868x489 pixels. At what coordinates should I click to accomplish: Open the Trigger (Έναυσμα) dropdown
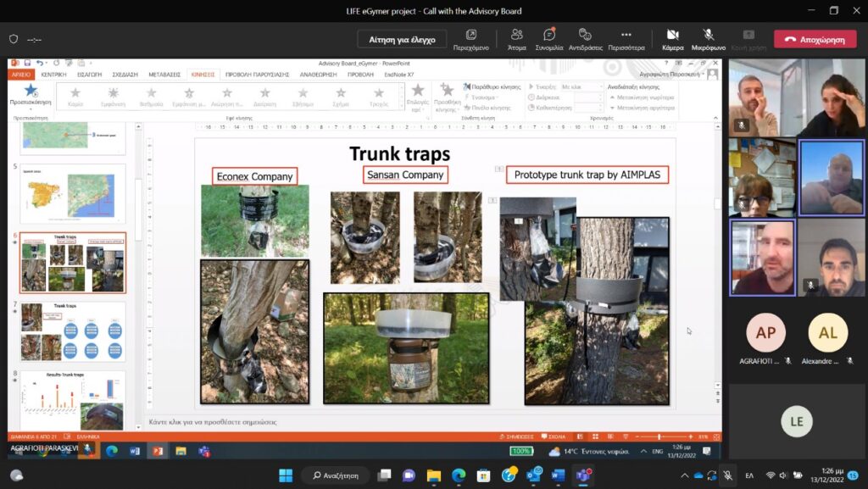482,97
